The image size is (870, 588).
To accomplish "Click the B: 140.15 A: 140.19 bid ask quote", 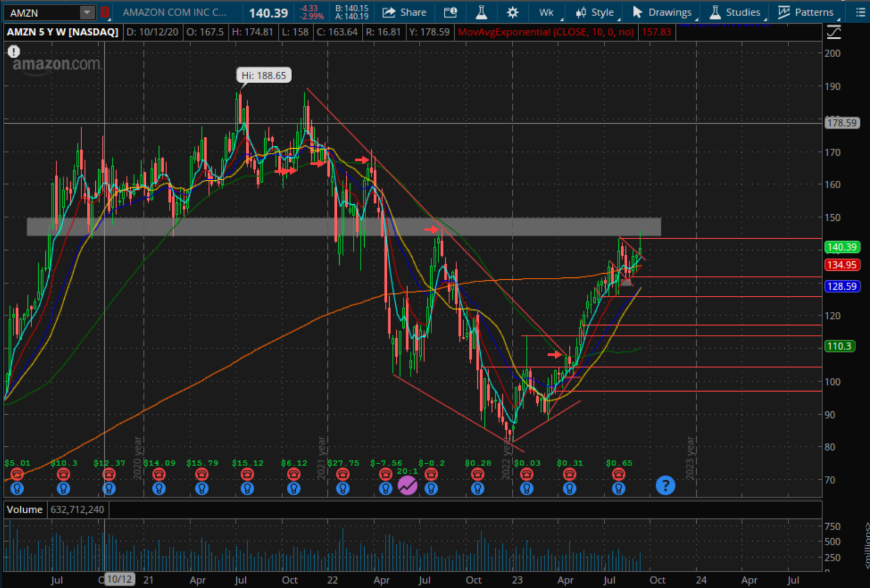I will coord(352,12).
